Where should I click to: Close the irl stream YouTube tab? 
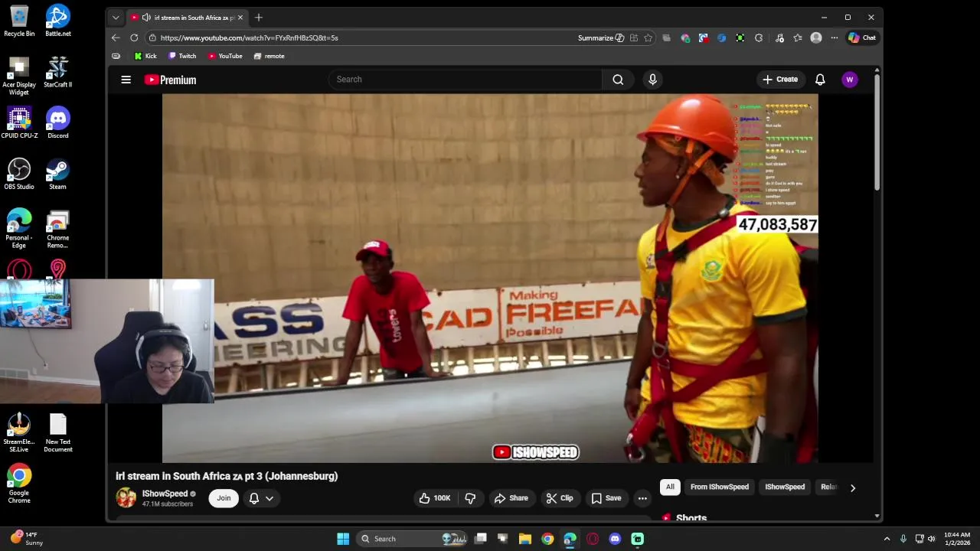pos(240,17)
